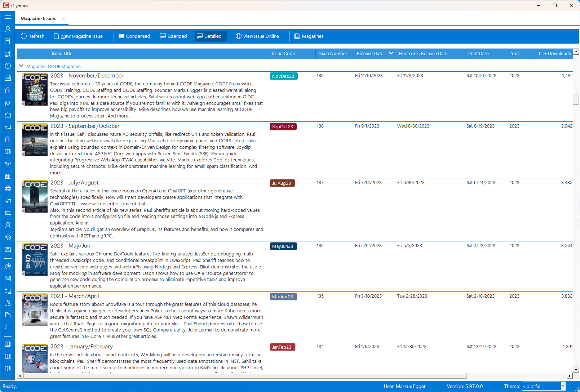Click the NovDec23 issue code badge
The image size is (580, 392).
pos(284,76)
